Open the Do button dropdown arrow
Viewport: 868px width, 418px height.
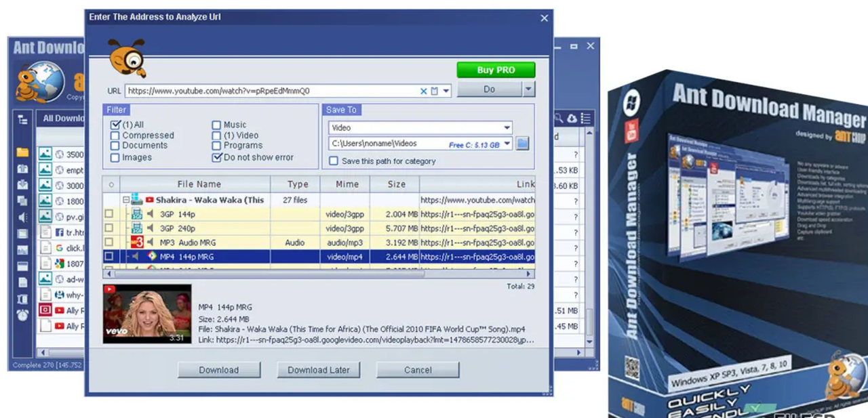(529, 89)
